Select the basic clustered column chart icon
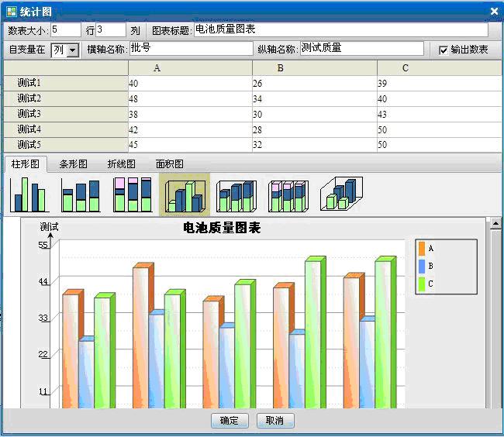This screenshot has width=504, height=437. coord(29,194)
